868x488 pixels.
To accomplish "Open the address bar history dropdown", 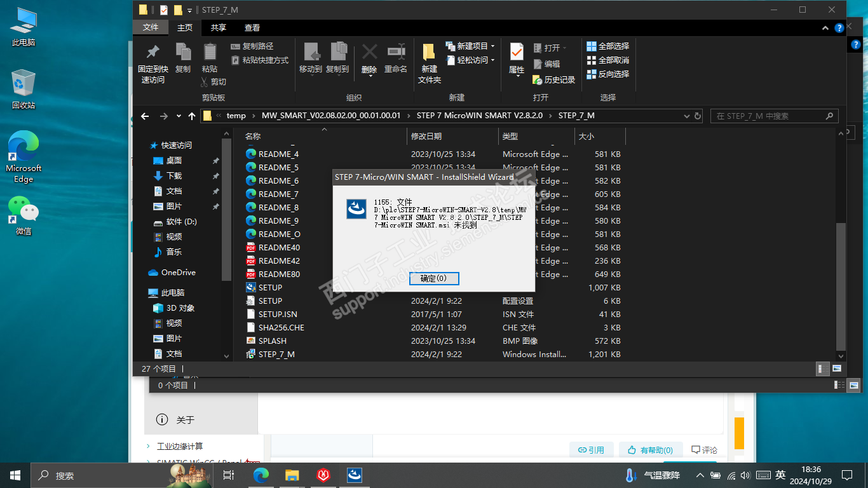I will coord(686,116).
